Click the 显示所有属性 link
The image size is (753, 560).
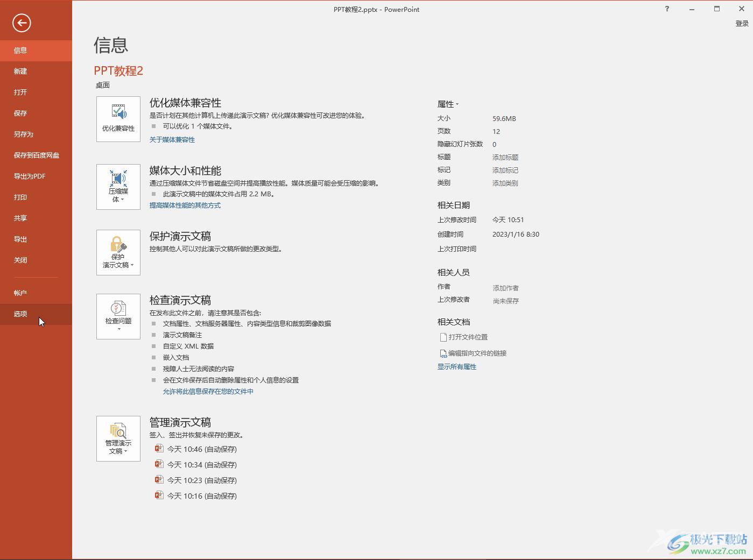click(x=457, y=367)
